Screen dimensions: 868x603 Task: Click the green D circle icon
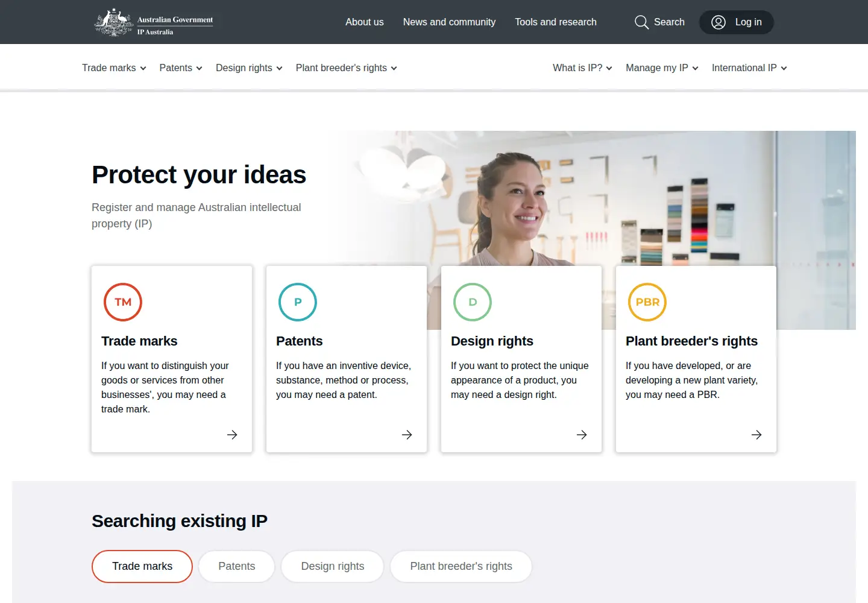(473, 302)
